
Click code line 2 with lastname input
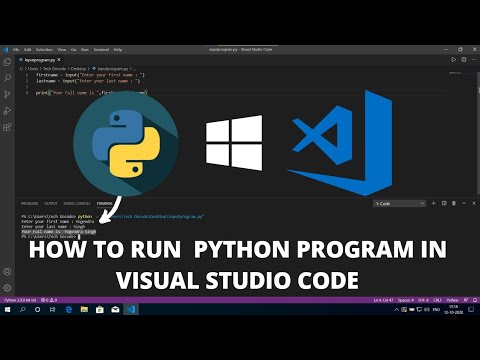click(x=88, y=81)
